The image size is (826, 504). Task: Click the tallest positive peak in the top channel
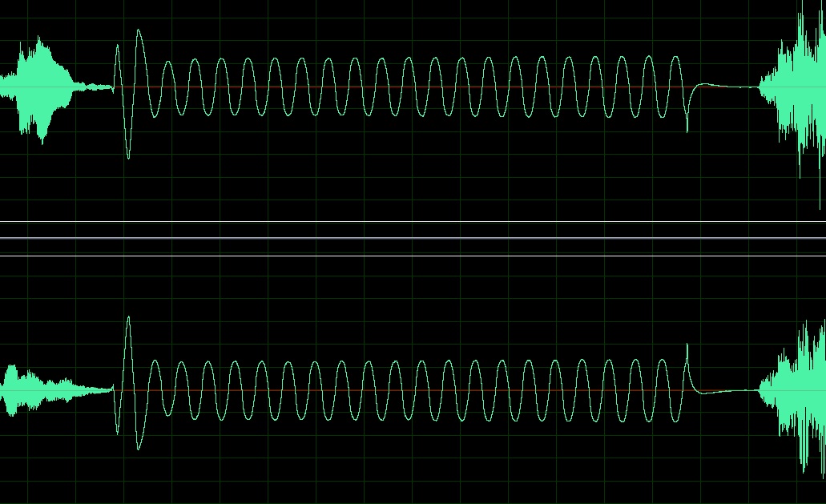[x=139, y=32]
